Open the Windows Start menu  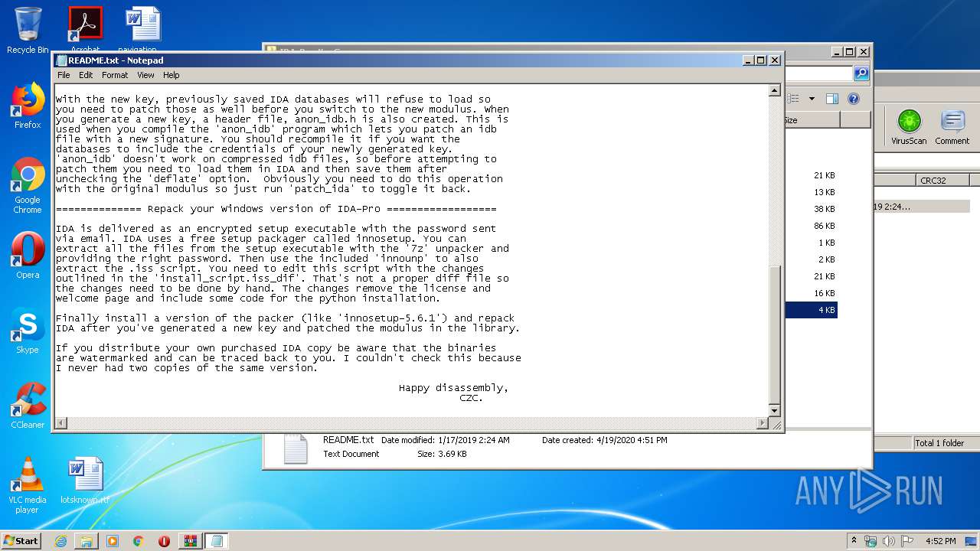pos(21,540)
